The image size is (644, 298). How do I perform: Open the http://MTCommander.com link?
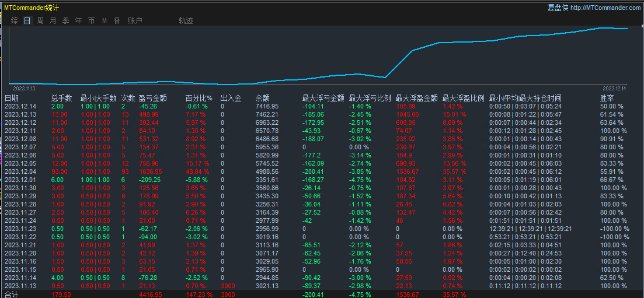[x=605, y=8]
